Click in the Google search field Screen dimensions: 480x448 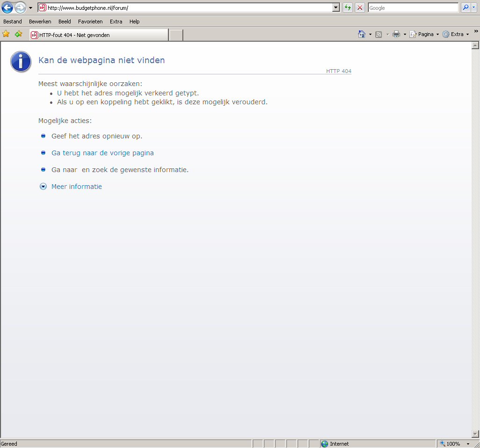[x=413, y=8]
